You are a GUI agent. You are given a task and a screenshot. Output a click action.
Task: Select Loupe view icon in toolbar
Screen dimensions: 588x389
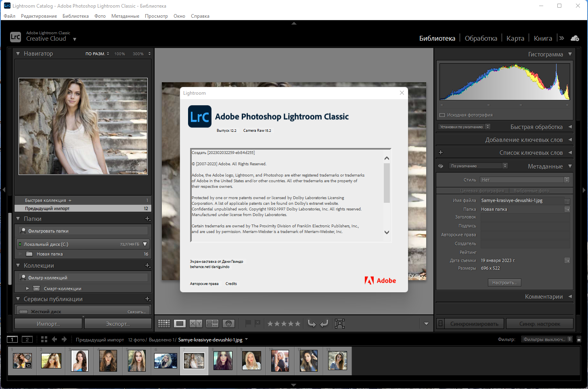(180, 323)
